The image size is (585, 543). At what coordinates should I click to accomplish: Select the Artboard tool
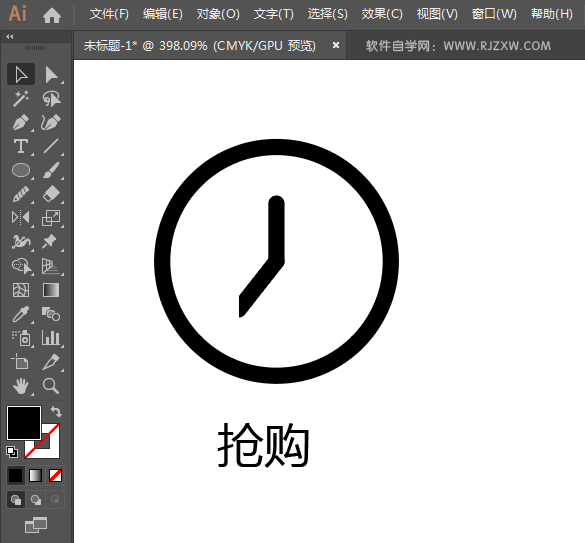(x=21, y=362)
